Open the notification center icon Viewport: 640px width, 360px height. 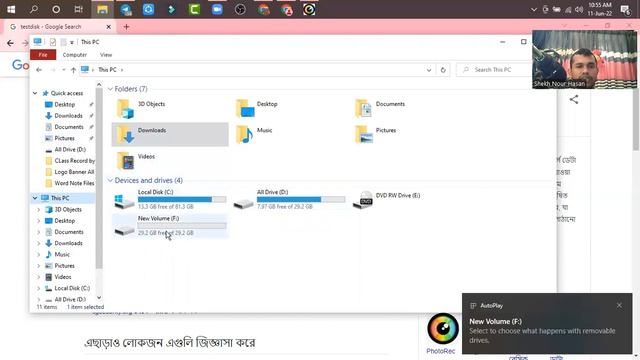point(625,9)
